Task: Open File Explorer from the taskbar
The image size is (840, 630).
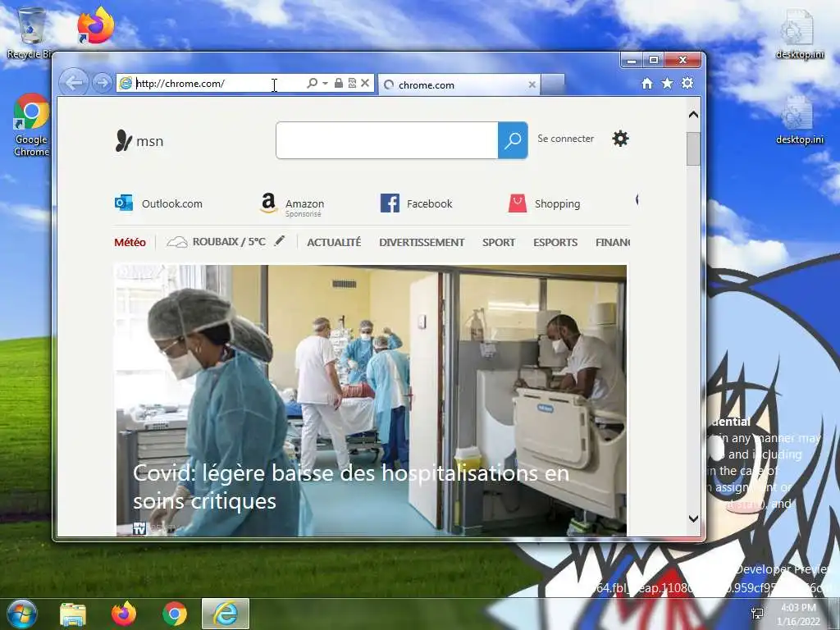Action: [x=73, y=614]
